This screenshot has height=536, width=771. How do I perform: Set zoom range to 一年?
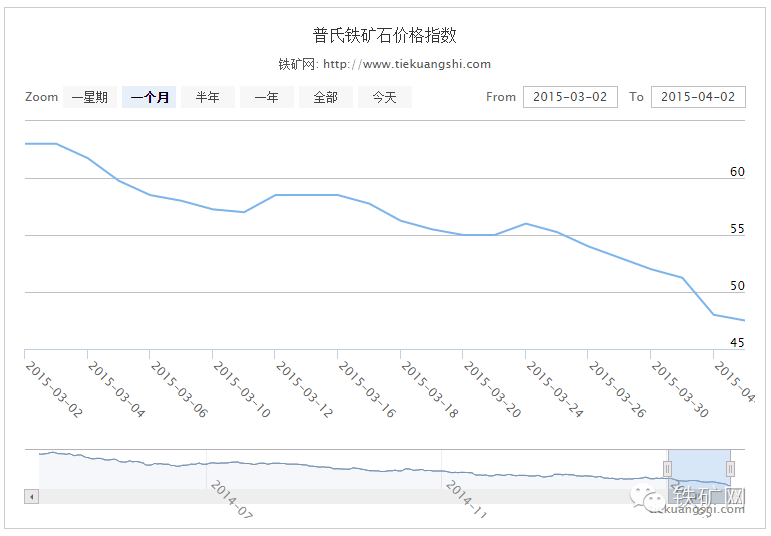[267, 97]
